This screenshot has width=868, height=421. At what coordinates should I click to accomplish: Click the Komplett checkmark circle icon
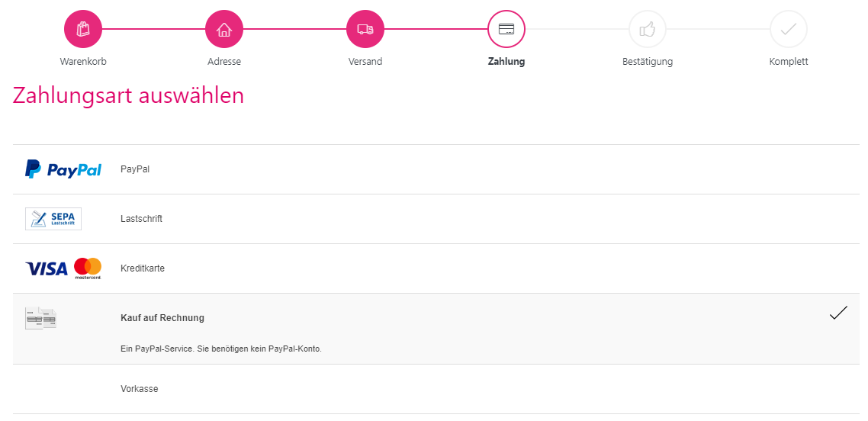[x=789, y=29]
